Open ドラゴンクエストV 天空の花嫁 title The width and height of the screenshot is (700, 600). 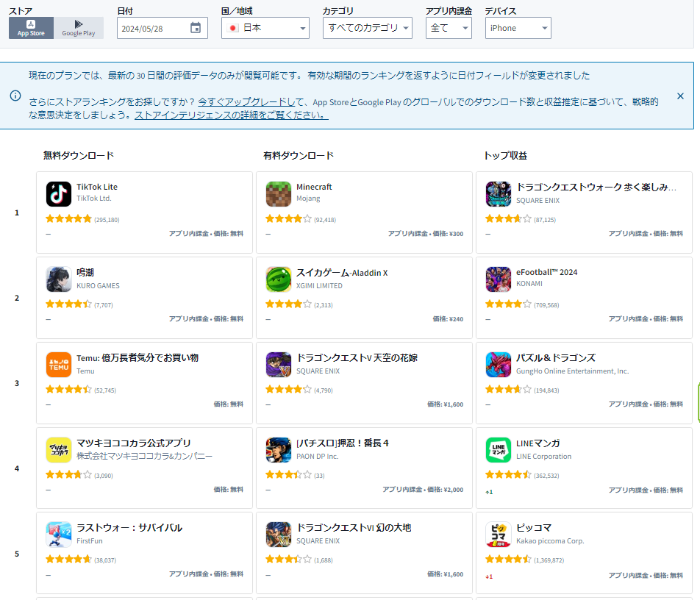pyautogui.click(x=357, y=357)
